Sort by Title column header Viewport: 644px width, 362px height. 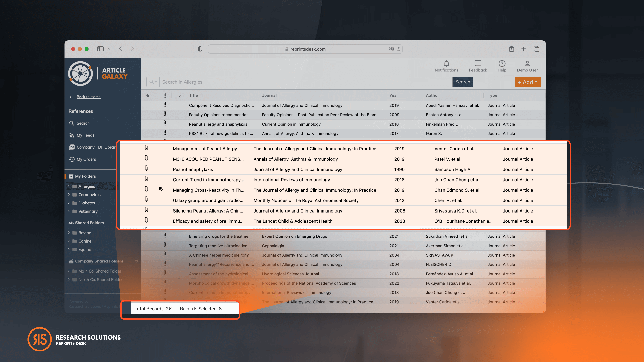pyautogui.click(x=193, y=95)
